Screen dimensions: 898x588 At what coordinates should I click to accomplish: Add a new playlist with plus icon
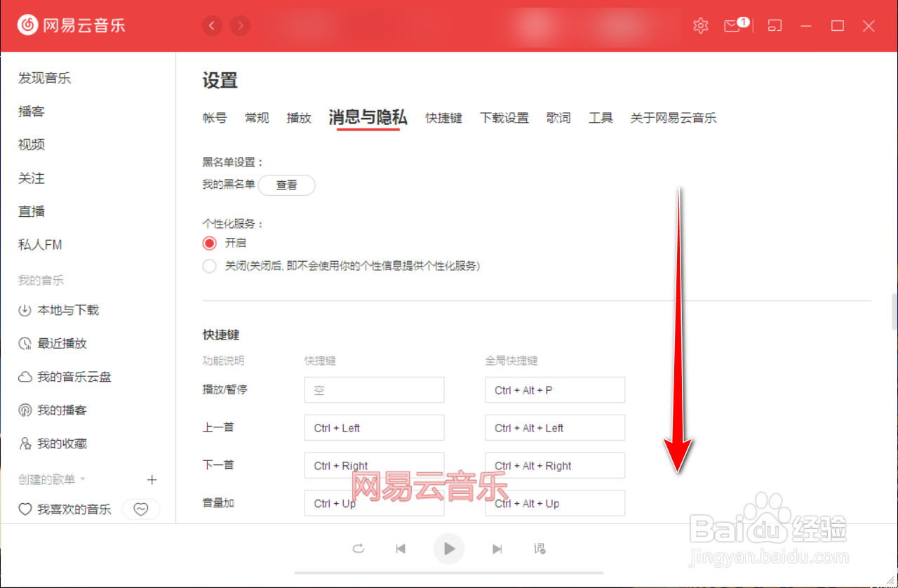click(x=152, y=480)
